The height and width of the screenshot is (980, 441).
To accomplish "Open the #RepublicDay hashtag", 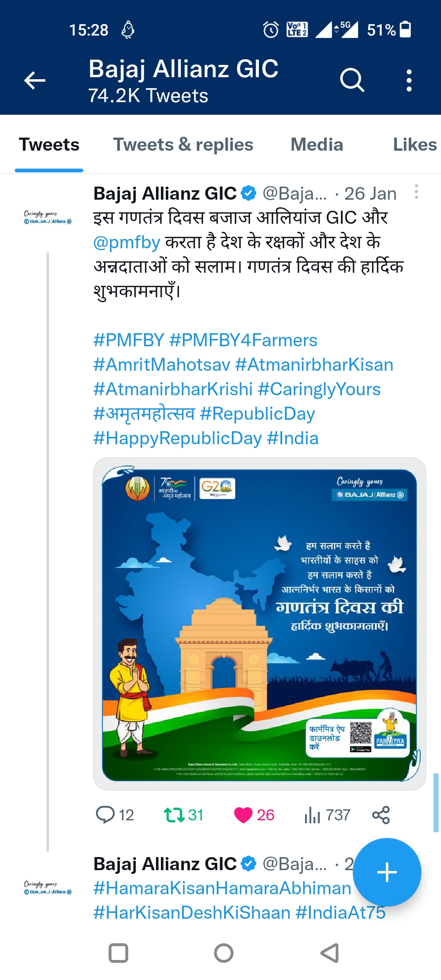I will 258,414.
